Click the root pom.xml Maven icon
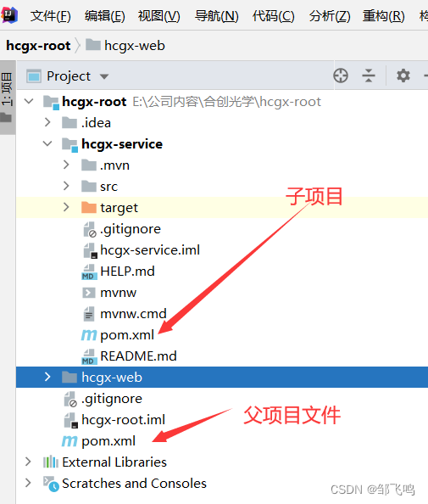 (x=69, y=441)
